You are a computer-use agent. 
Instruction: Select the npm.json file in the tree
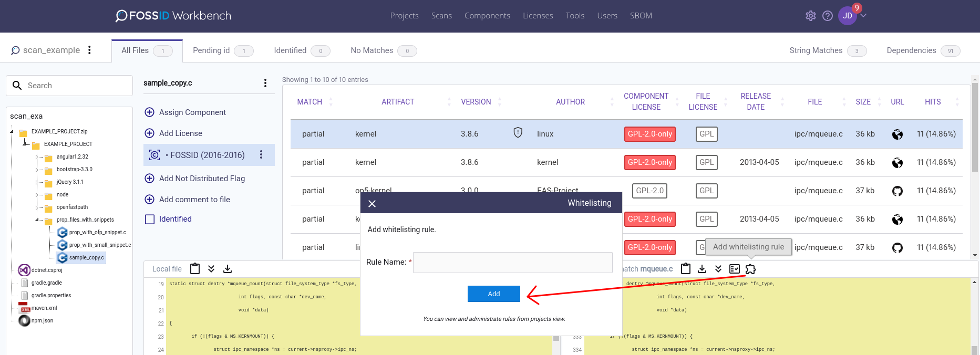point(42,320)
